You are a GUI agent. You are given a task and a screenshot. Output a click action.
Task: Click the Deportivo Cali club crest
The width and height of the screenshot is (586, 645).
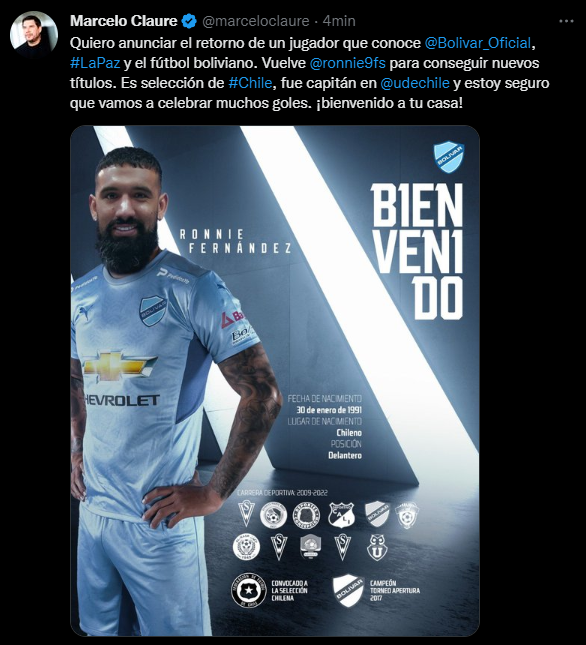point(341,515)
